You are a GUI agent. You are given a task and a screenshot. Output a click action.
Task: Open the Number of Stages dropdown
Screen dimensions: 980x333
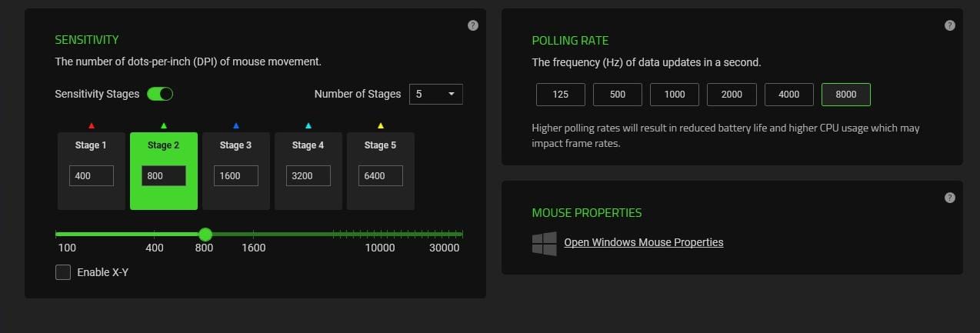[x=436, y=94]
